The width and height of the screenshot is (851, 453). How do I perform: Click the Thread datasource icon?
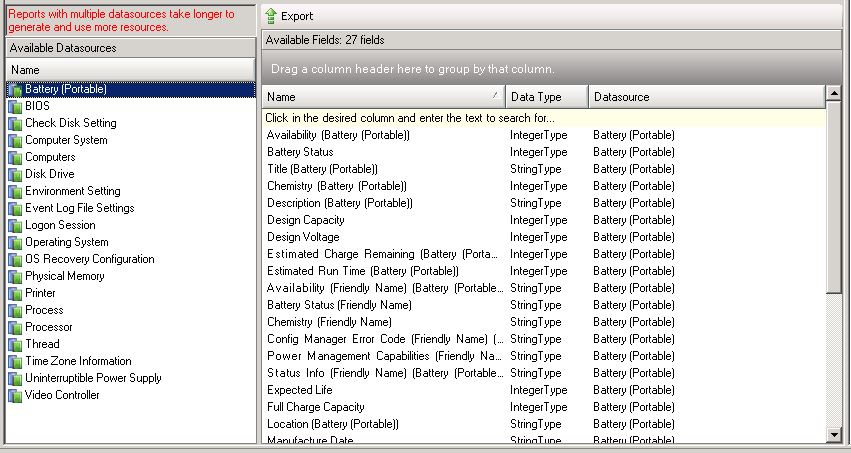(15, 344)
